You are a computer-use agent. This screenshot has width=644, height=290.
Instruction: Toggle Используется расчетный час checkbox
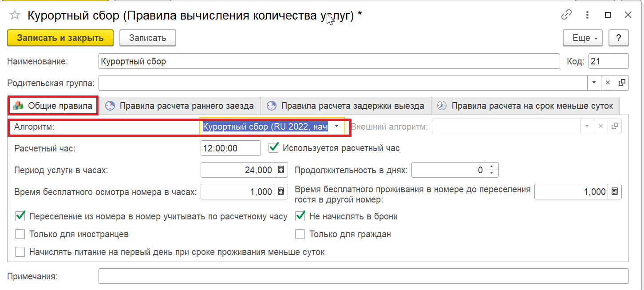(274, 147)
